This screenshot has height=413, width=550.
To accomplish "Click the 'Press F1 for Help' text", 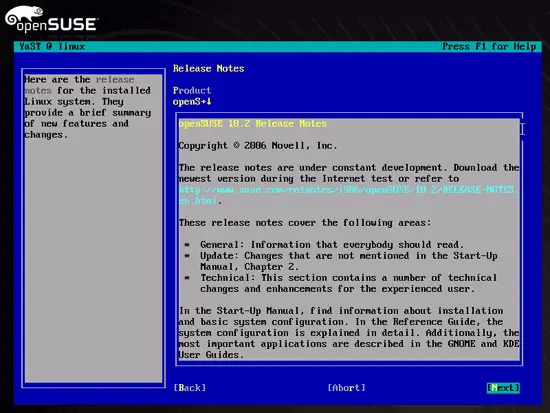I will [x=489, y=47].
